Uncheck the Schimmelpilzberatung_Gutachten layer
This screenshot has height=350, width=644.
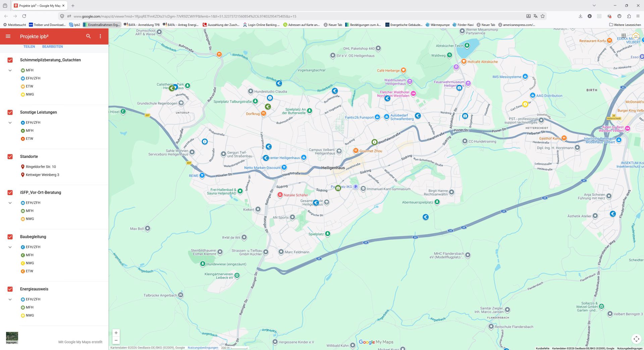[x=10, y=60]
